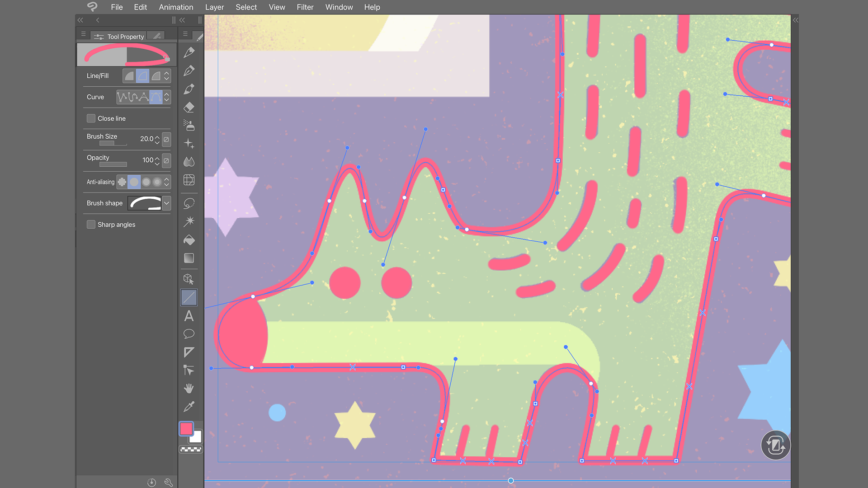The width and height of the screenshot is (868, 488).
Task: Enable the Close line option
Action: [x=91, y=118]
